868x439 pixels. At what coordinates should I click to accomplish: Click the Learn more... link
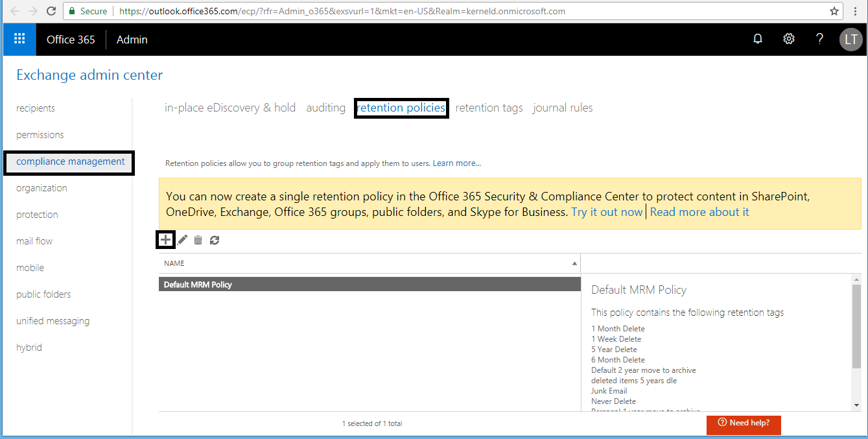point(457,163)
